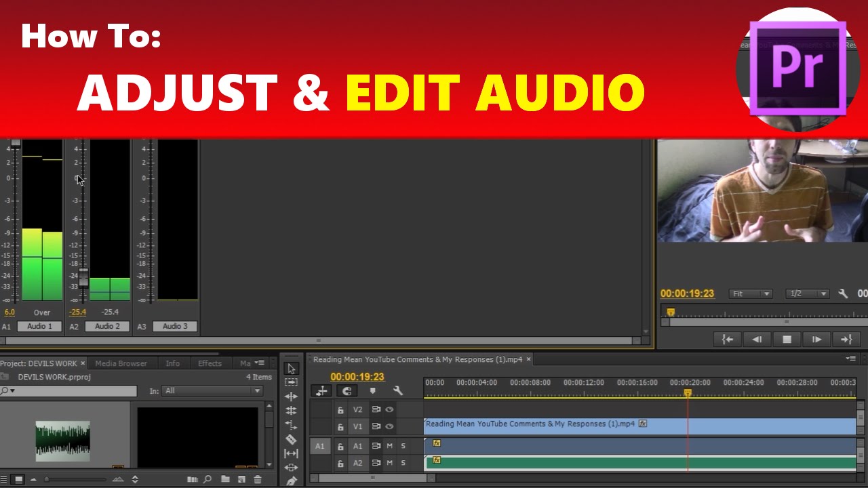
Task: Select the Slip tool
Action: click(x=291, y=453)
